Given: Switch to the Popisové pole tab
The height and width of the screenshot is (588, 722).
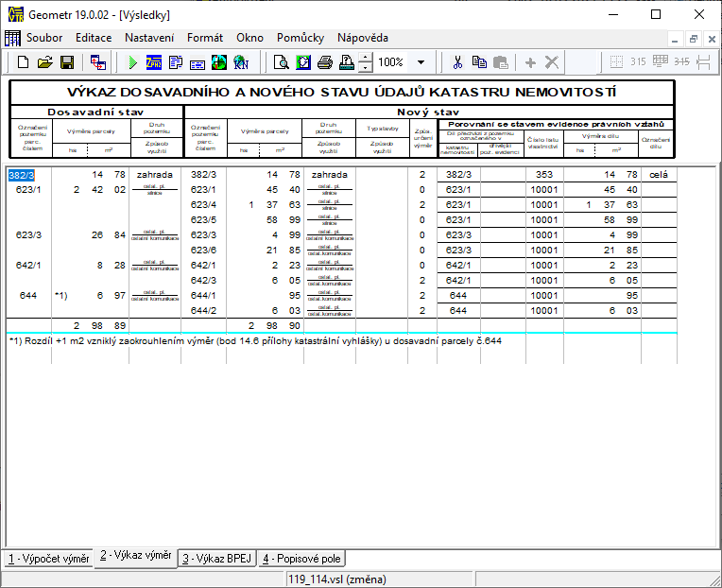Looking at the screenshot, I should tap(301, 559).
